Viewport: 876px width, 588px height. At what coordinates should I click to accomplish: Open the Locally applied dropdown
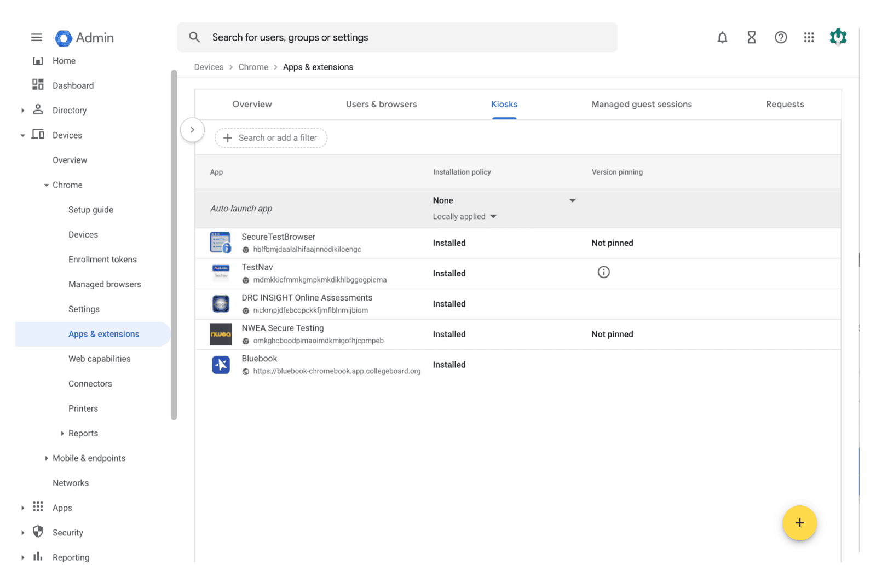click(464, 216)
